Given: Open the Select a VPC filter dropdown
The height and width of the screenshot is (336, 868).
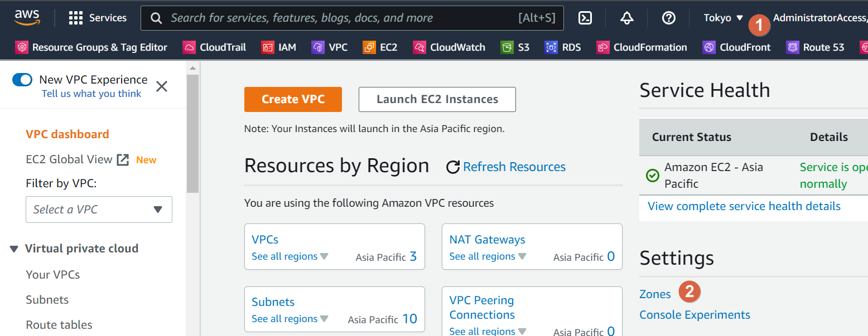Looking at the screenshot, I should pyautogui.click(x=99, y=210).
